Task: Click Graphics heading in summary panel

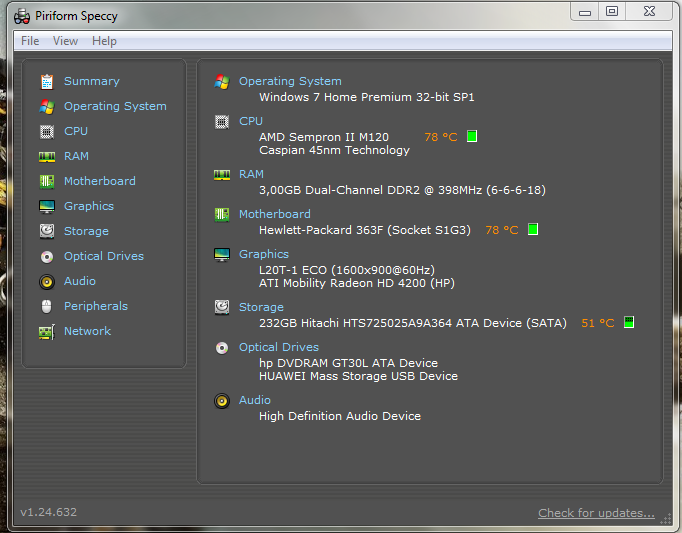Action: click(264, 255)
